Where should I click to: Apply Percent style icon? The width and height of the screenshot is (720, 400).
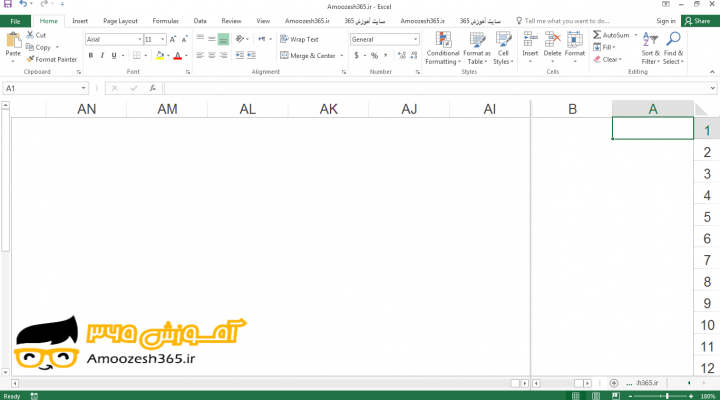coord(374,56)
